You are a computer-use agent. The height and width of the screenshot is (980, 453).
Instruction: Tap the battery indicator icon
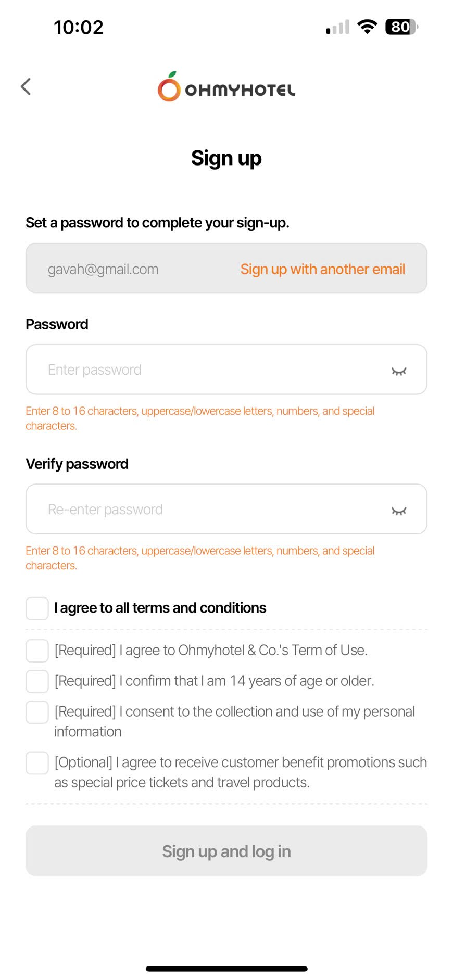coord(401,27)
